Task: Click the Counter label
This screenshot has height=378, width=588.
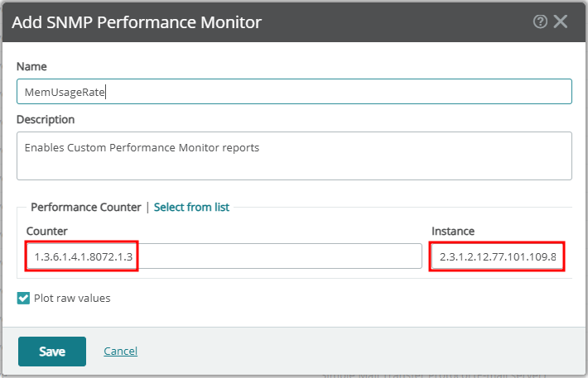Action: 47,231
